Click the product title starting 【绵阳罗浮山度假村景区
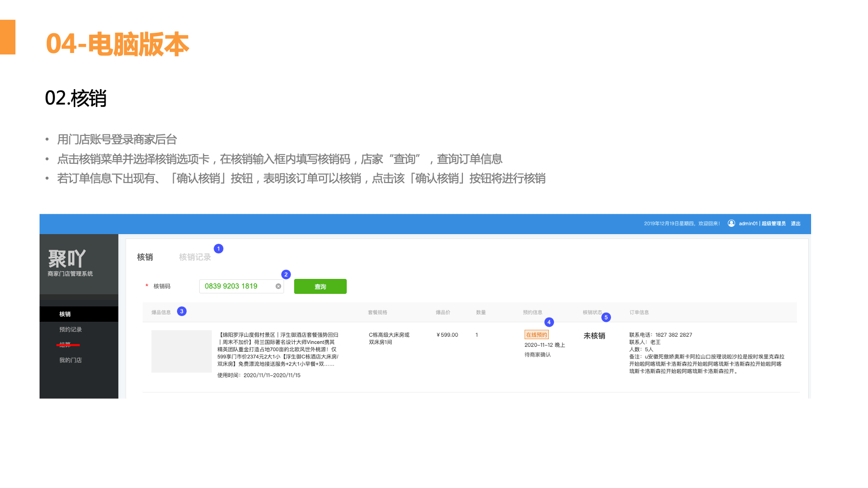This screenshot has width=868, height=488. 278,349
